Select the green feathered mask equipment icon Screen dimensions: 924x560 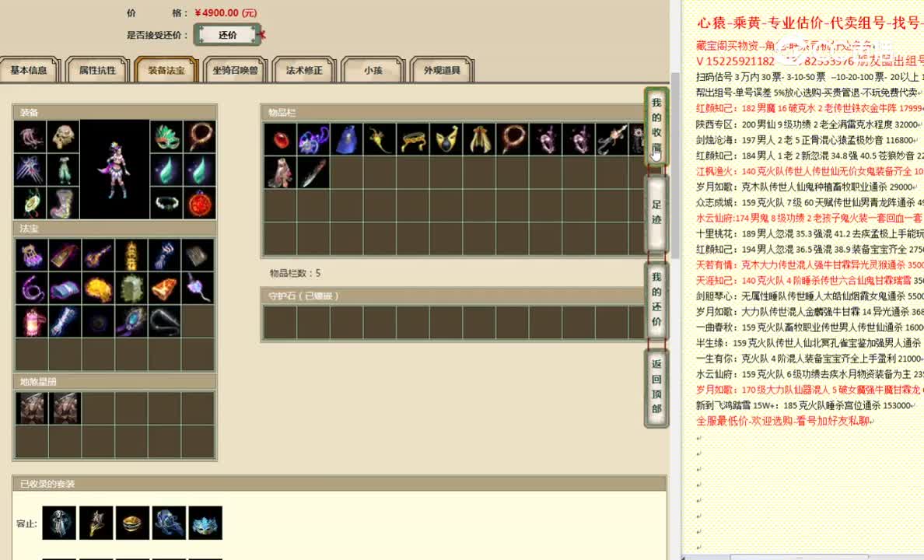(166, 137)
